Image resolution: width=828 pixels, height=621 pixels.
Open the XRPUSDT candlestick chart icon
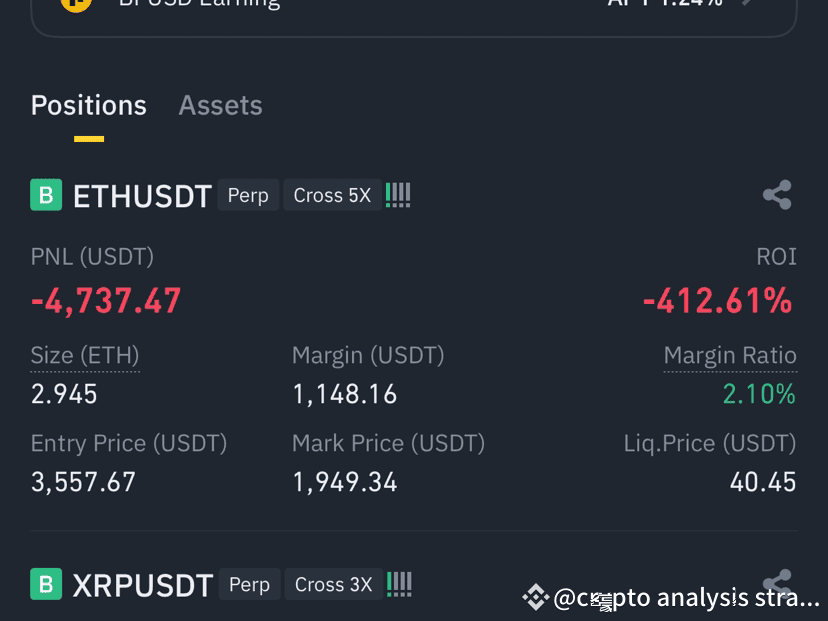[399, 584]
